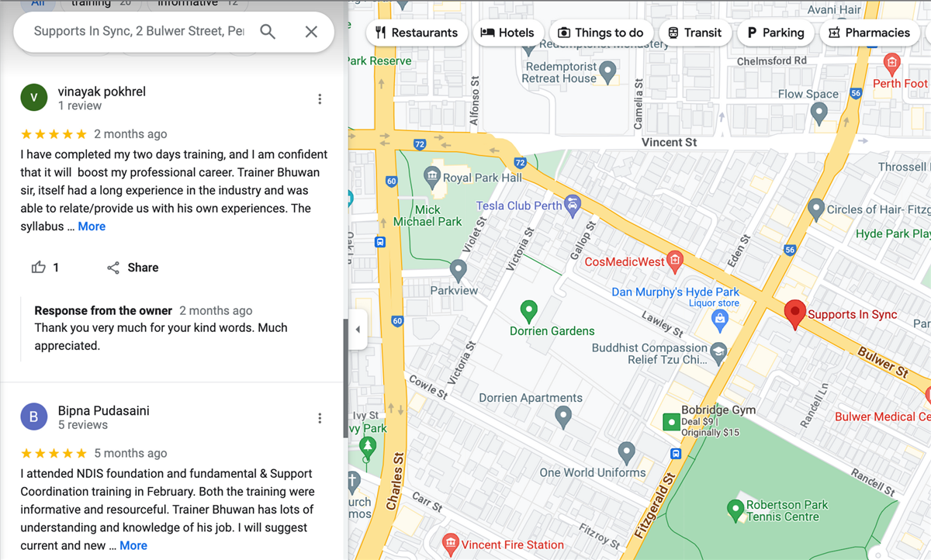Filter map by Restaurants

[417, 33]
